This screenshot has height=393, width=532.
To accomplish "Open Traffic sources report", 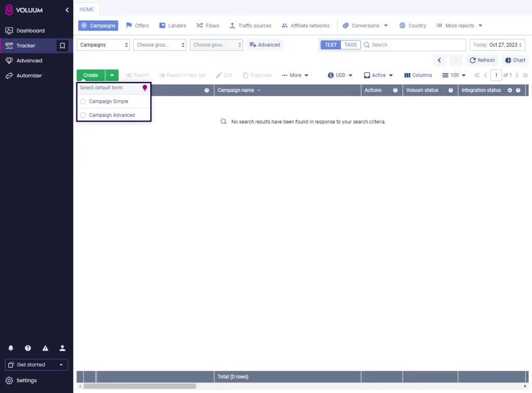I will pos(250,25).
